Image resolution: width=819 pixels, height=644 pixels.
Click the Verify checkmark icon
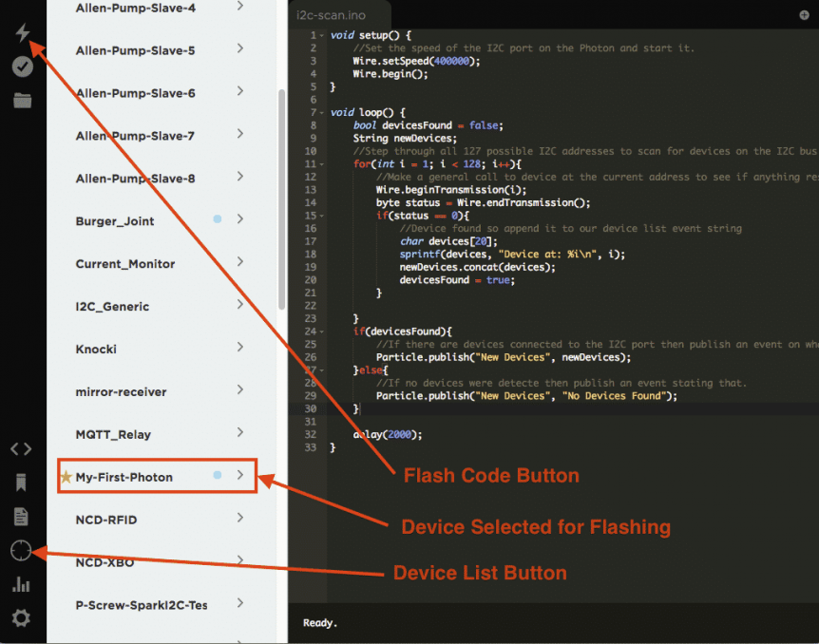click(21, 66)
